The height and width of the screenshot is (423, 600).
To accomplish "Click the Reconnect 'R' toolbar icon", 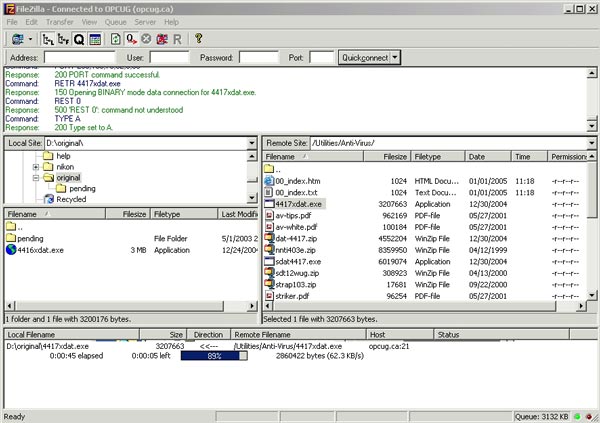I will (x=177, y=39).
